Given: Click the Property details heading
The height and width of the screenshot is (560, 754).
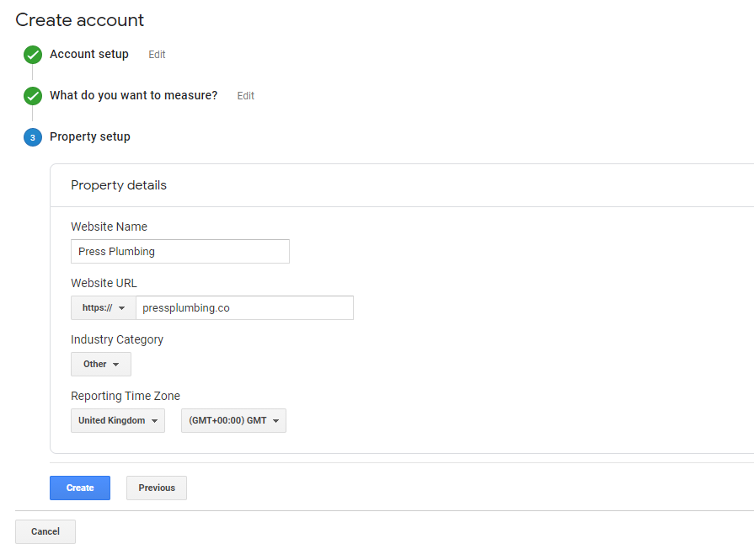Looking at the screenshot, I should [119, 185].
